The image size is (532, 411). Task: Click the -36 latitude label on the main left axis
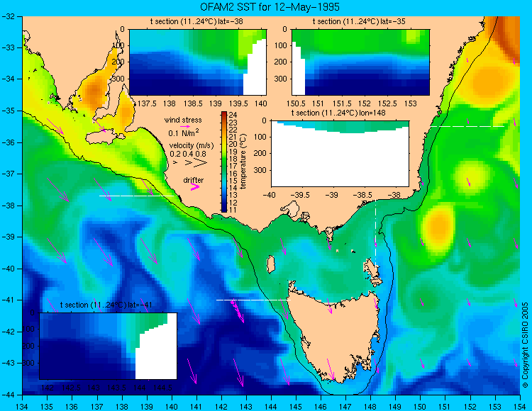tap(8, 142)
